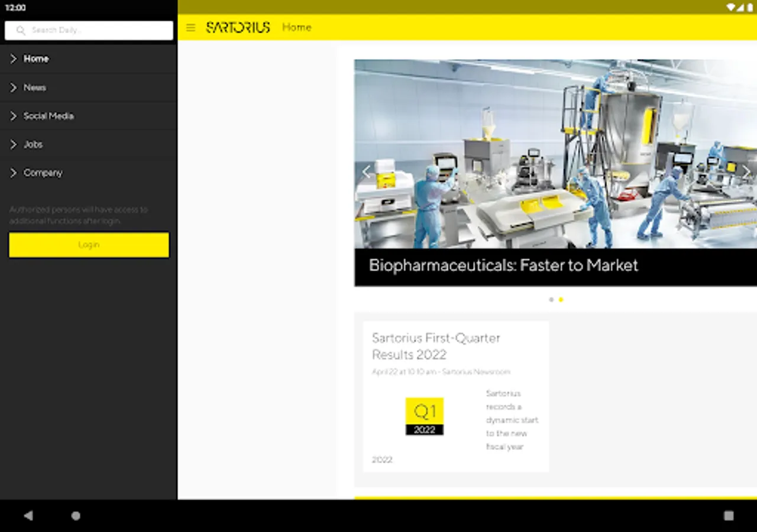Open the News menu item

click(x=89, y=87)
